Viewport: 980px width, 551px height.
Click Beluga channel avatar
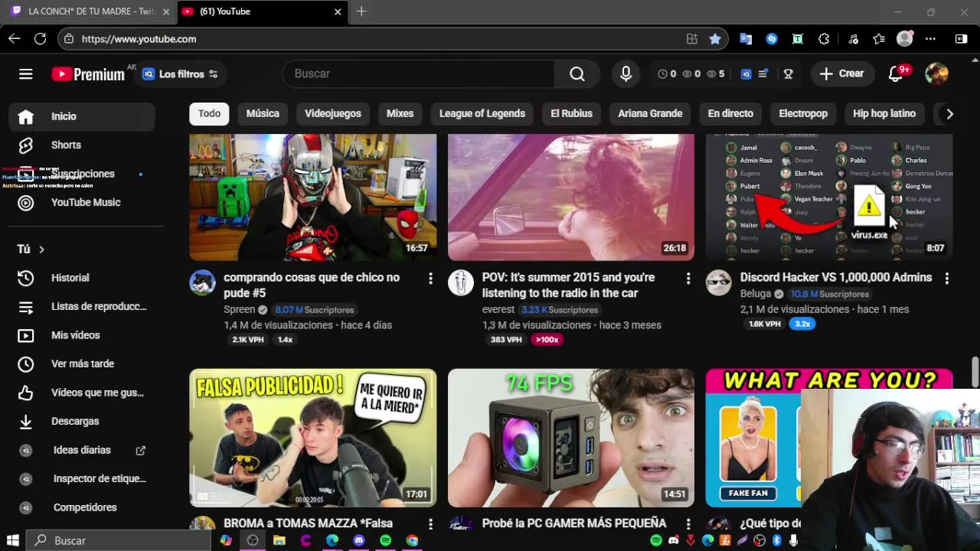(x=718, y=282)
